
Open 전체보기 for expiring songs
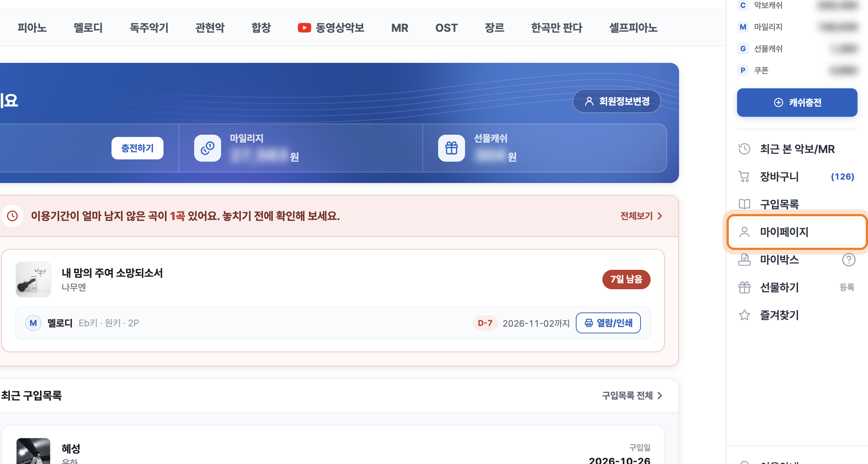(641, 216)
